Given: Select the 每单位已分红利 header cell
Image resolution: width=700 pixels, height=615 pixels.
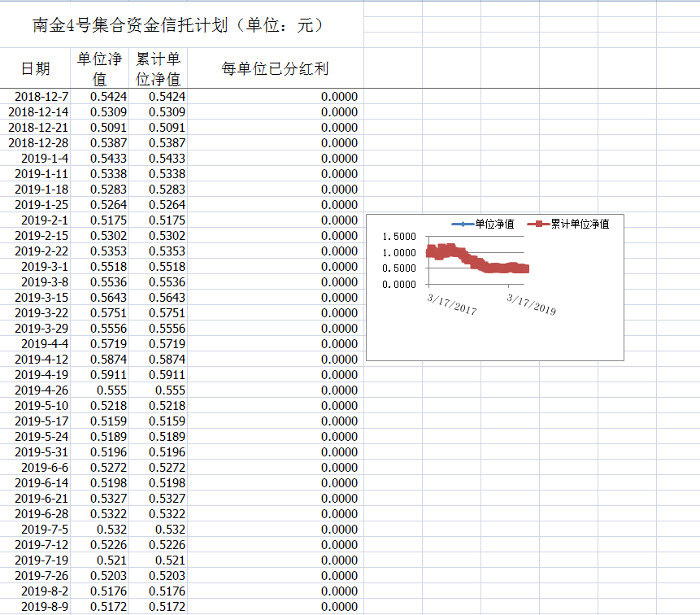Looking at the screenshot, I should (x=276, y=68).
